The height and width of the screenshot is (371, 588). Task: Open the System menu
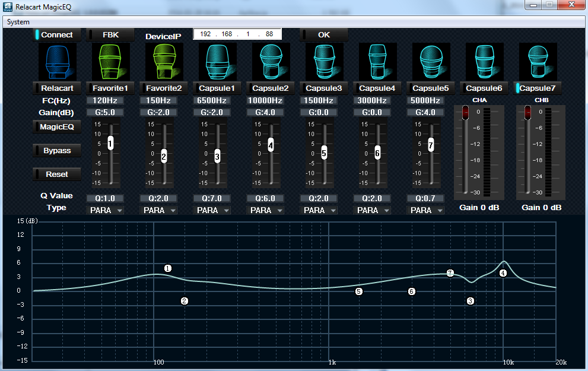pyautogui.click(x=18, y=22)
